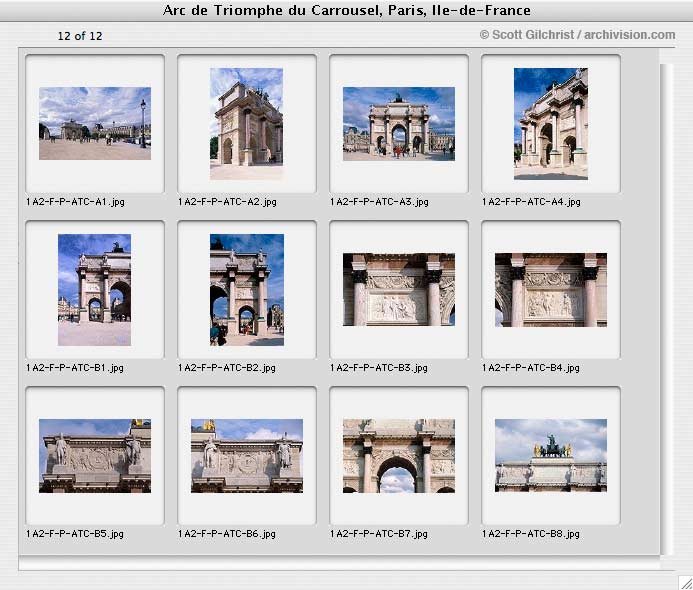
Task: Click filename label 1A2-F-P-ATC-B5.jpg
Action: pos(75,534)
